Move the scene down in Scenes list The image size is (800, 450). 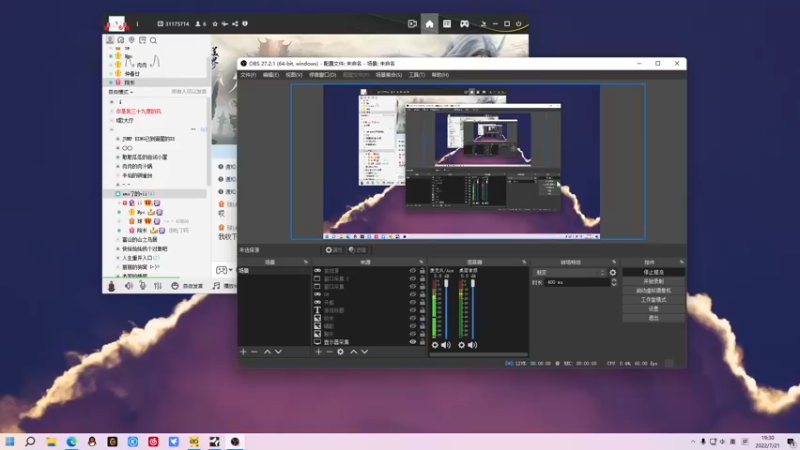coord(278,352)
